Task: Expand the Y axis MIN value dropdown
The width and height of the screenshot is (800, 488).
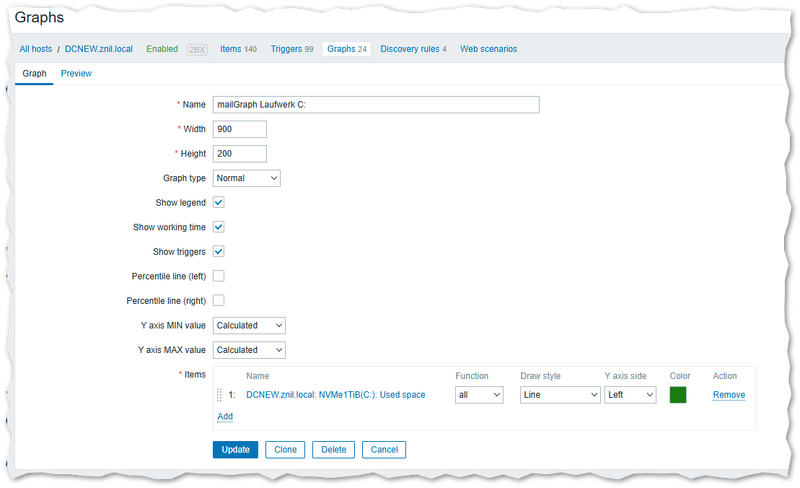Action: coord(249,325)
